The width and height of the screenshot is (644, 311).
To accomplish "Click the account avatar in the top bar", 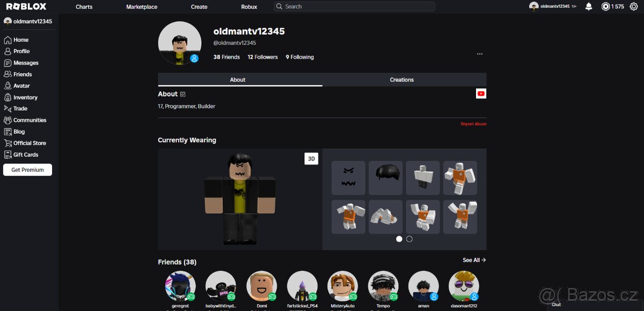I will [533, 6].
